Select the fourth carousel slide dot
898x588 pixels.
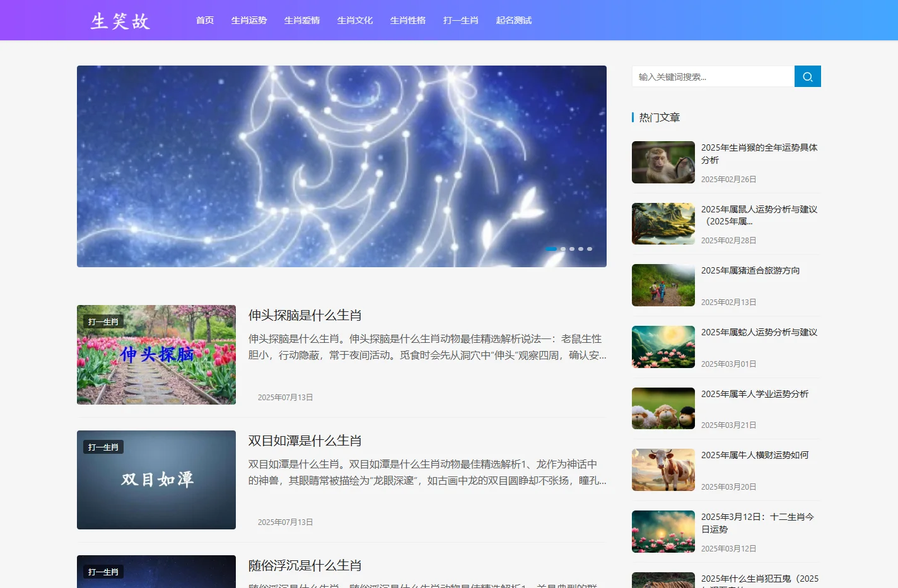[581, 249]
